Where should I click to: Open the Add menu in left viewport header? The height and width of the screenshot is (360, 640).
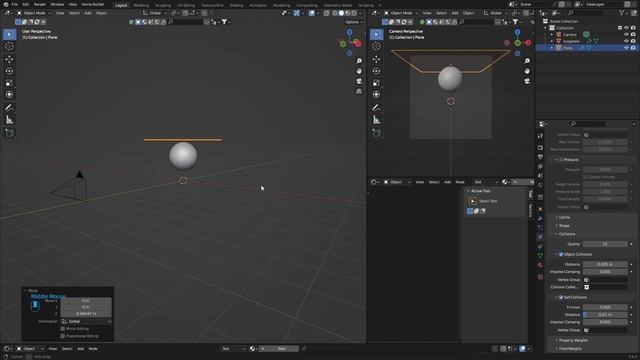pos(88,13)
